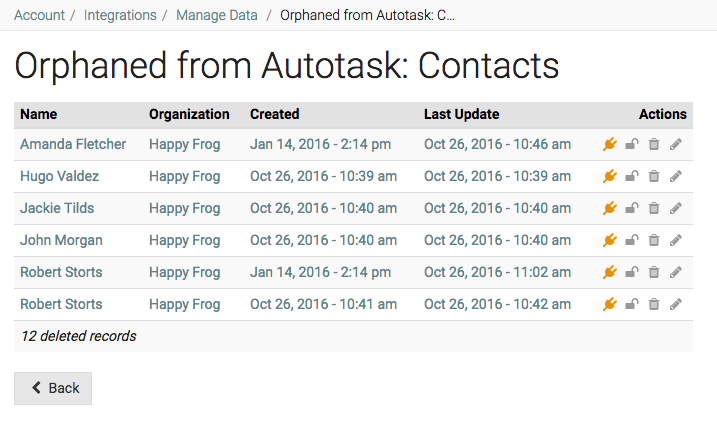This screenshot has width=717, height=426.
Task: Click the orange plug icon for Amanda Fletcher
Action: click(610, 145)
